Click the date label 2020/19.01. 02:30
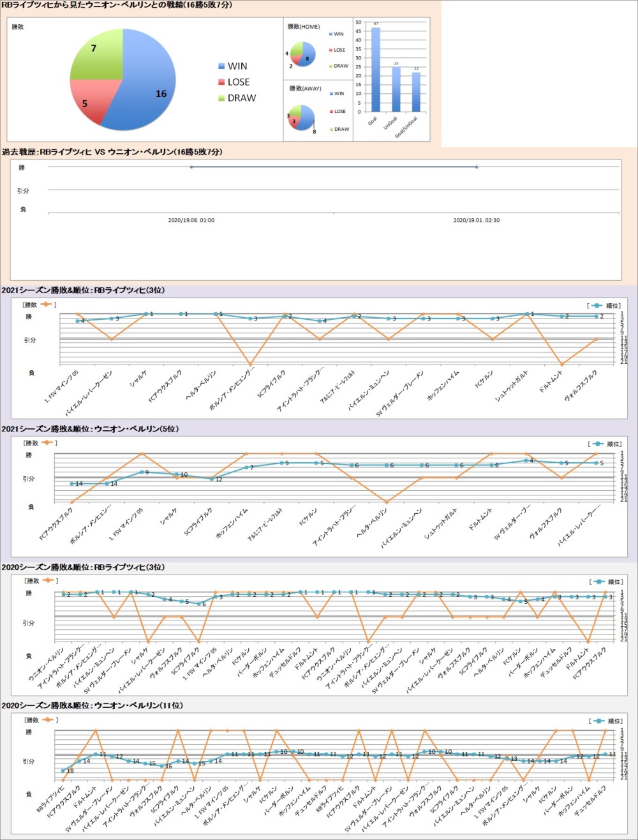638x840 pixels. 477,220
